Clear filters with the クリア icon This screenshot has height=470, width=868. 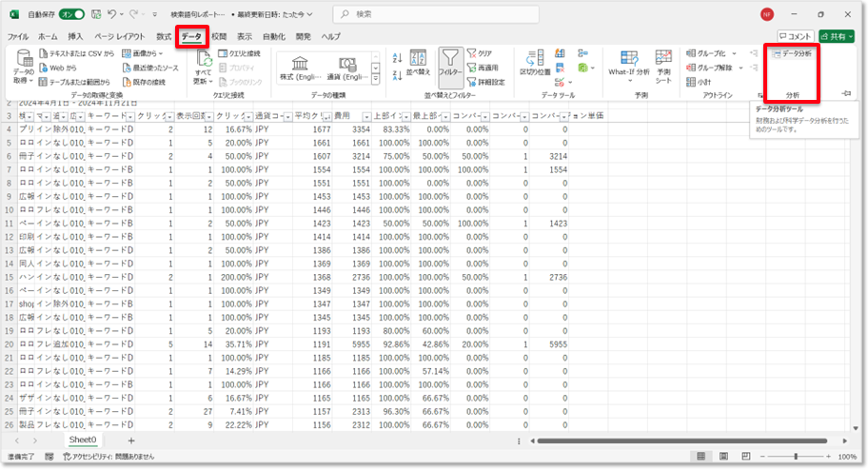[x=480, y=54]
